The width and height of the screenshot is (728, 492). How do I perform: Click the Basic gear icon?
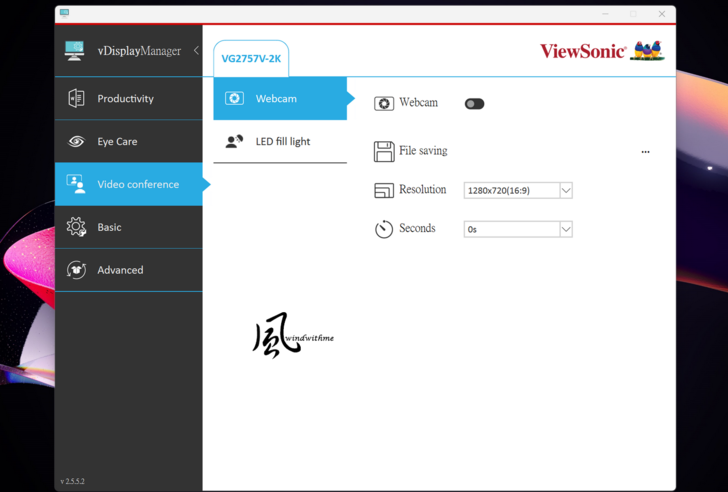[x=76, y=227]
